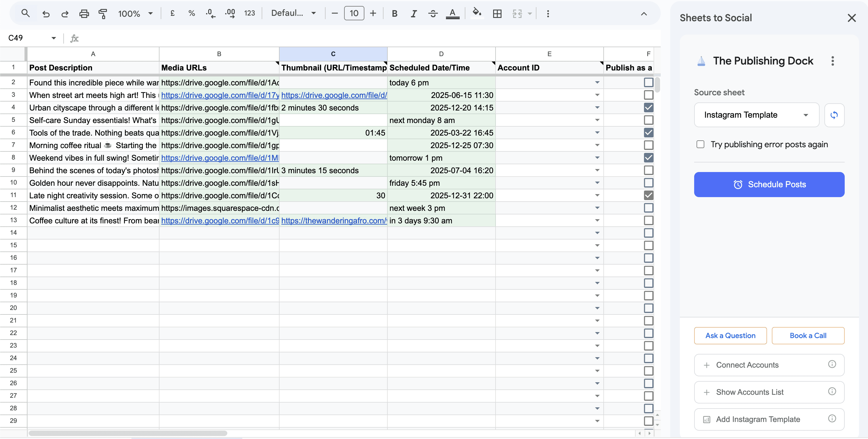This screenshot has width=868, height=439.
Task: Check the Publish checkbox on row 2
Action: [x=648, y=82]
